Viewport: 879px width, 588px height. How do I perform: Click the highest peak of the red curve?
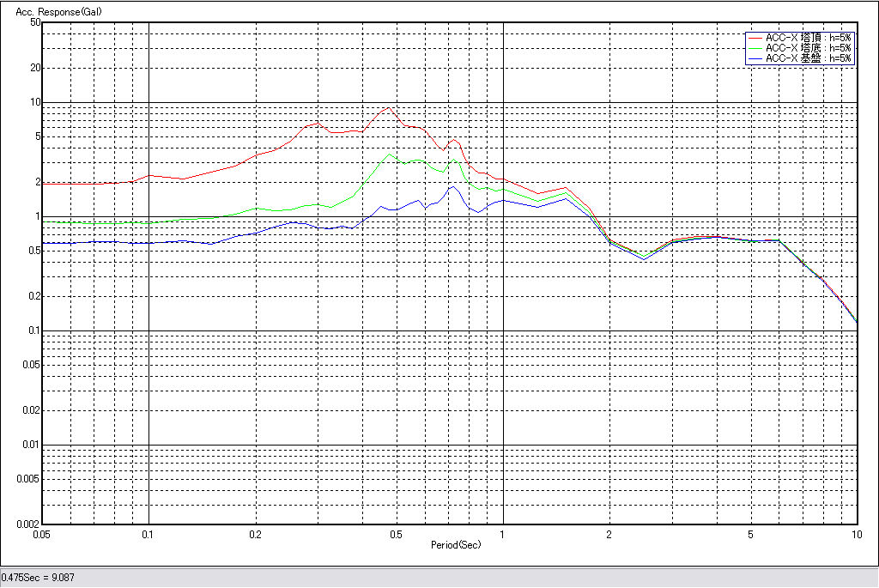pos(388,107)
